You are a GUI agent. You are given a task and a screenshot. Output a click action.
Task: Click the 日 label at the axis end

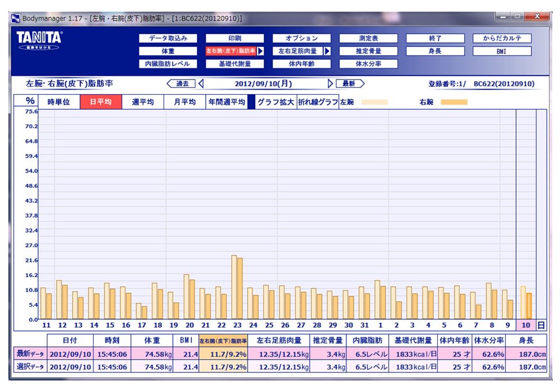541,325
